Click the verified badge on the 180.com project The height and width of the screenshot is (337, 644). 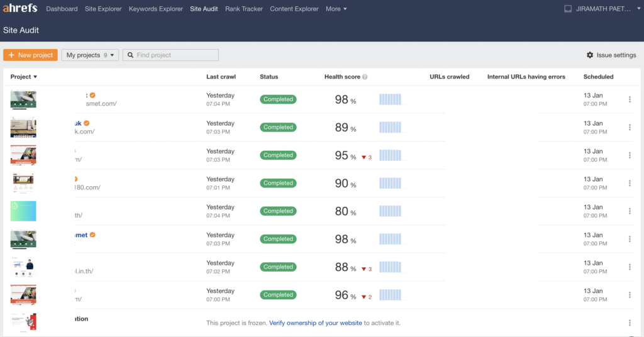(76, 179)
